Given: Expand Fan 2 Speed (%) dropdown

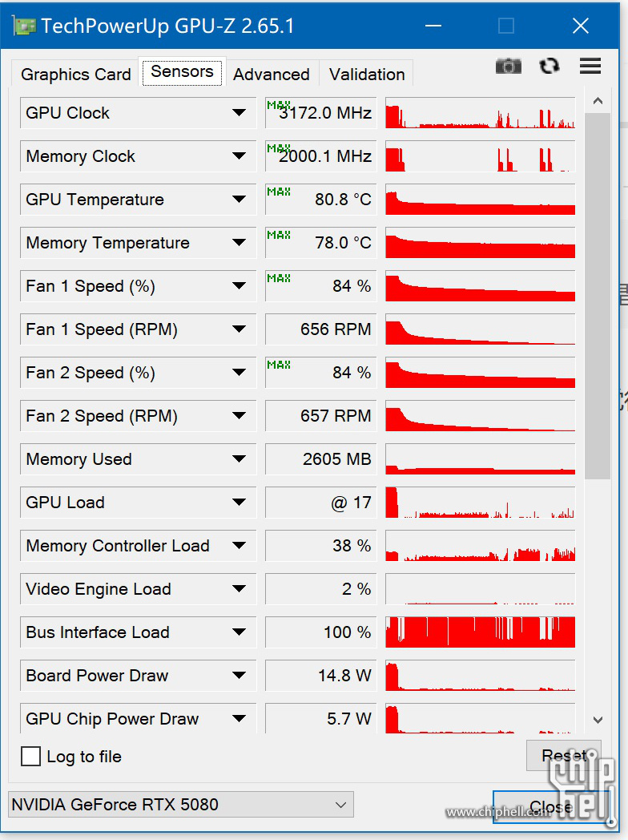Looking at the screenshot, I should point(239,373).
